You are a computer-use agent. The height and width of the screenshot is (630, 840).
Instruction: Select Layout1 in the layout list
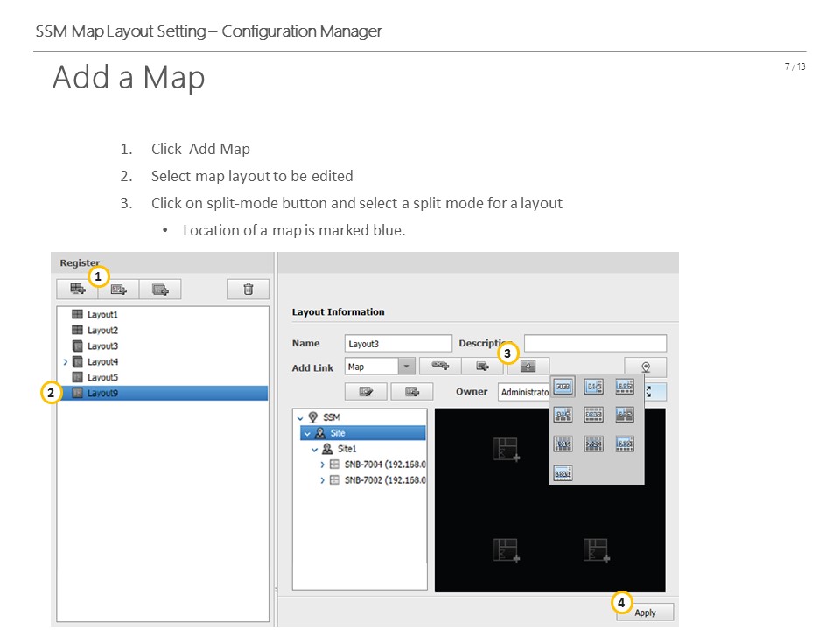[x=102, y=314]
